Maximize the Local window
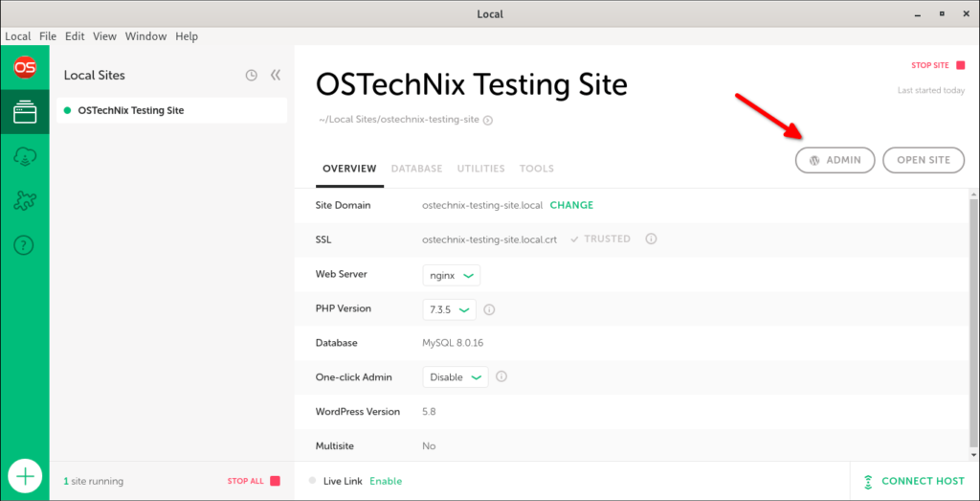980x501 pixels. point(942,13)
